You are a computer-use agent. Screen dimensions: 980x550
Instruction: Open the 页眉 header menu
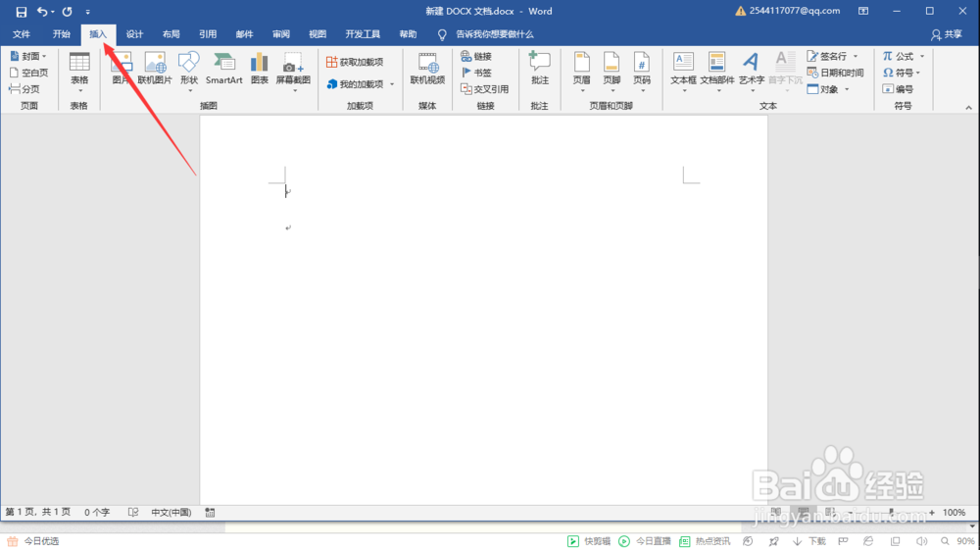click(582, 73)
